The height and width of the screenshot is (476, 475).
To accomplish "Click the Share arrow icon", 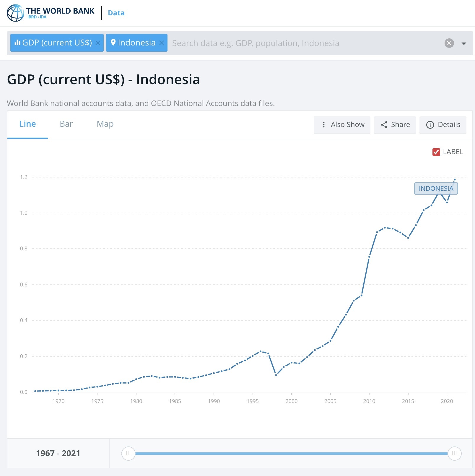I will point(385,125).
